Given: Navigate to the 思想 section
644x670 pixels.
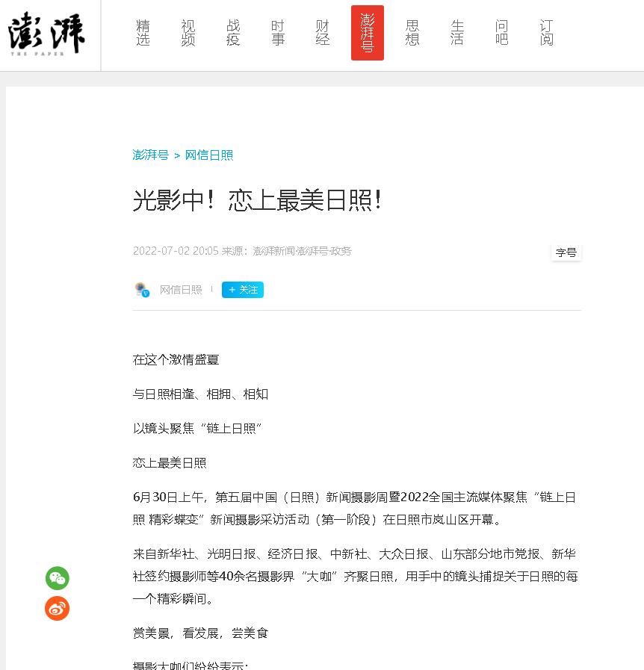Looking at the screenshot, I should (412, 33).
